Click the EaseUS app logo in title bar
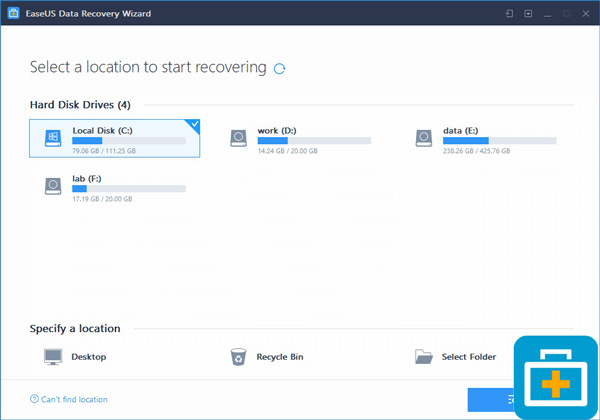Viewport: 600px width, 420px height. tap(13, 13)
